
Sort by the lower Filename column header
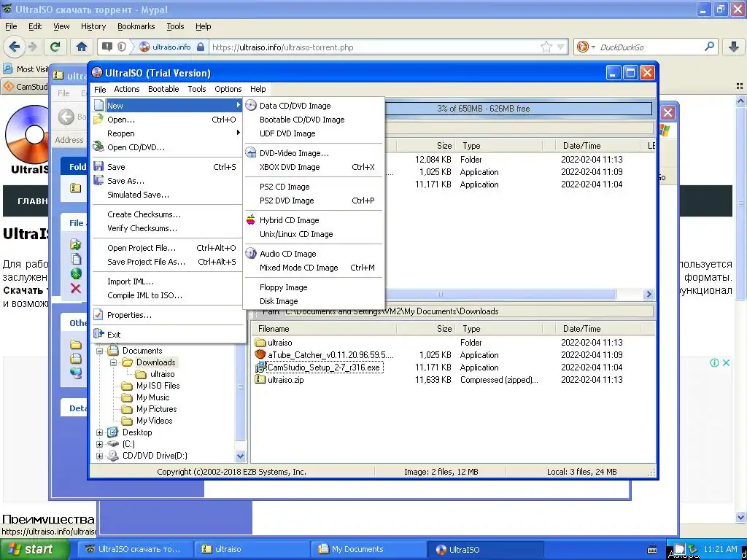[324, 329]
